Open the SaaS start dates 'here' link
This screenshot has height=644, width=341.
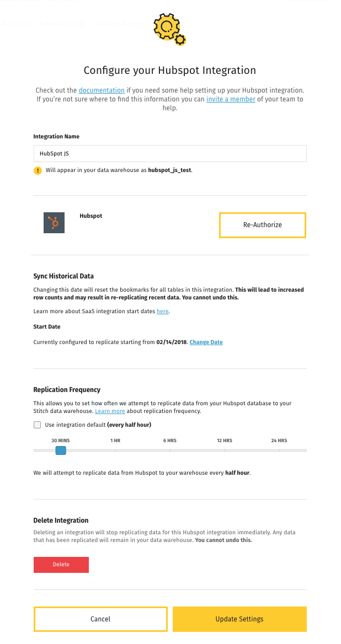(162, 312)
